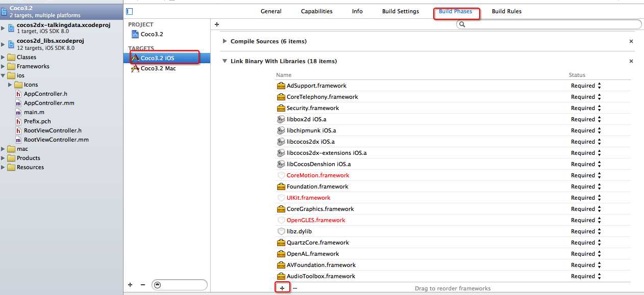Open main.m file
This screenshot has height=295, width=644.
click(x=30, y=112)
